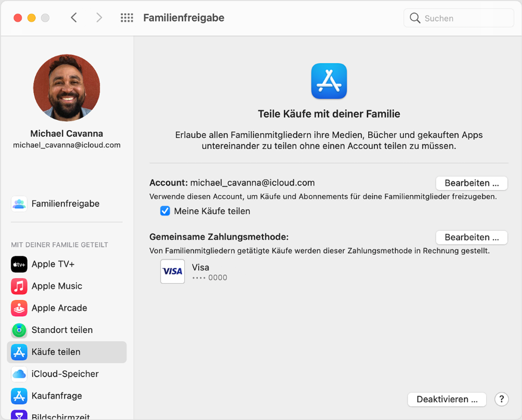Click the Visa •••• 0000 card text
The width and height of the screenshot is (522, 420).
point(209,272)
